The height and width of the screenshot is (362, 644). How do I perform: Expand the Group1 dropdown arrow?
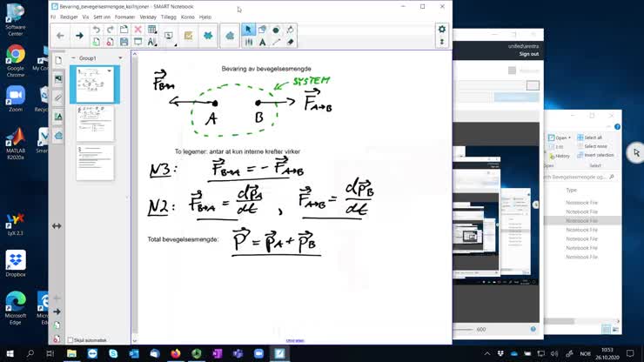(x=120, y=58)
